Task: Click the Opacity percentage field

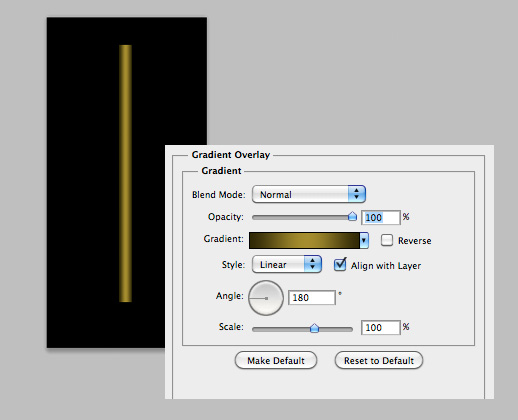Action: pos(381,218)
